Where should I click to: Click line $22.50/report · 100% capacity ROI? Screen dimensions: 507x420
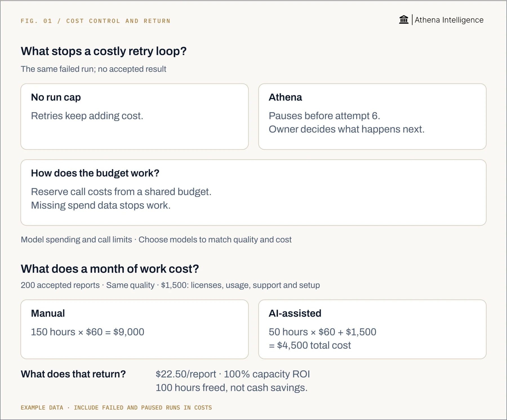[x=233, y=374]
